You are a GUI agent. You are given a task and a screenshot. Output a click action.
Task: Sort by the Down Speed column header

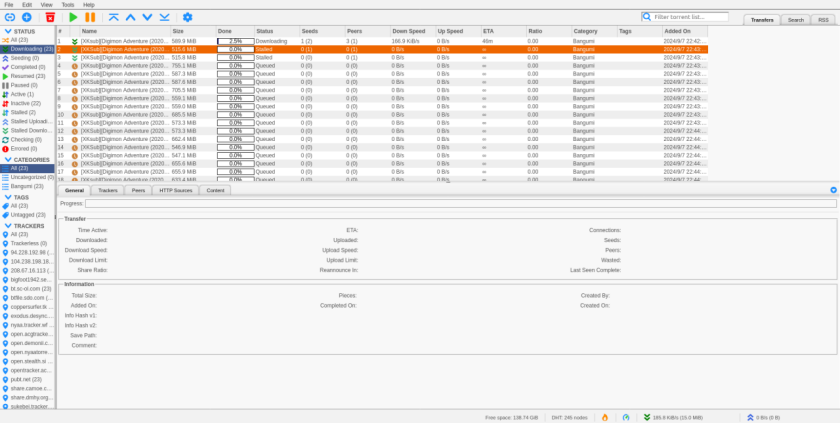coord(412,31)
